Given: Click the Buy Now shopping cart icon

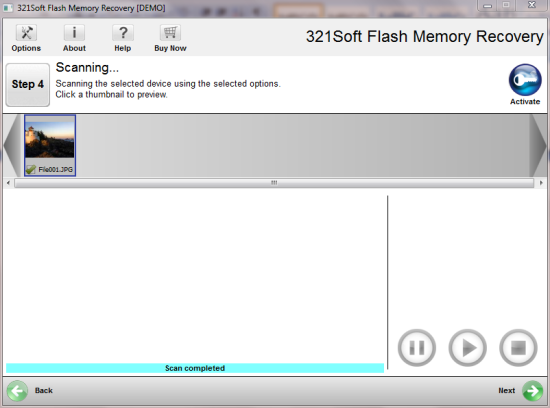Looking at the screenshot, I should point(170,33).
